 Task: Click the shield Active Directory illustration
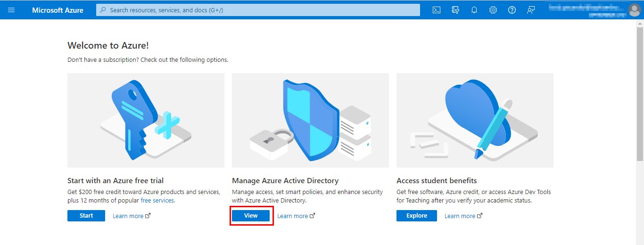coord(310,120)
